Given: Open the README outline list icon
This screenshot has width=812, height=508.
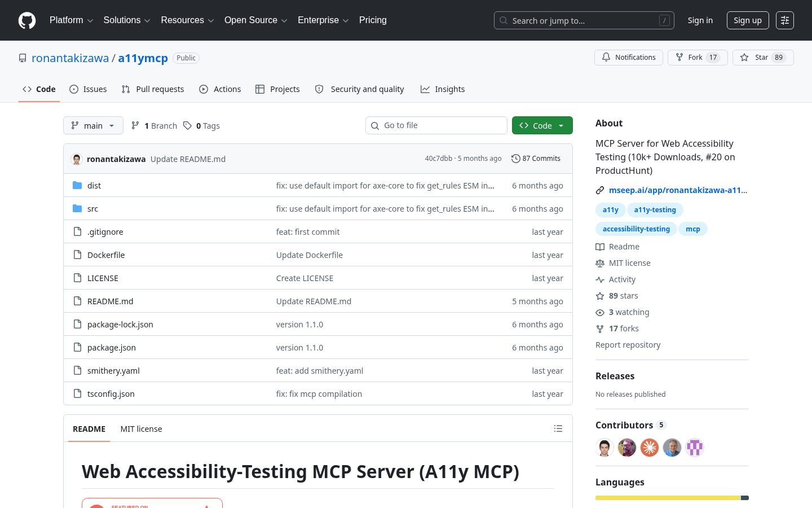Looking at the screenshot, I should 558,428.
